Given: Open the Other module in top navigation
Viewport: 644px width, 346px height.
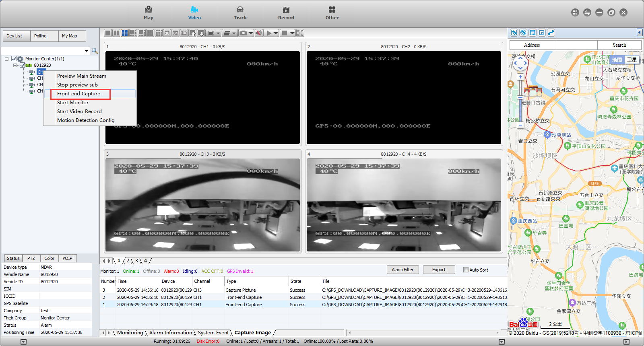Looking at the screenshot, I should point(332,13).
